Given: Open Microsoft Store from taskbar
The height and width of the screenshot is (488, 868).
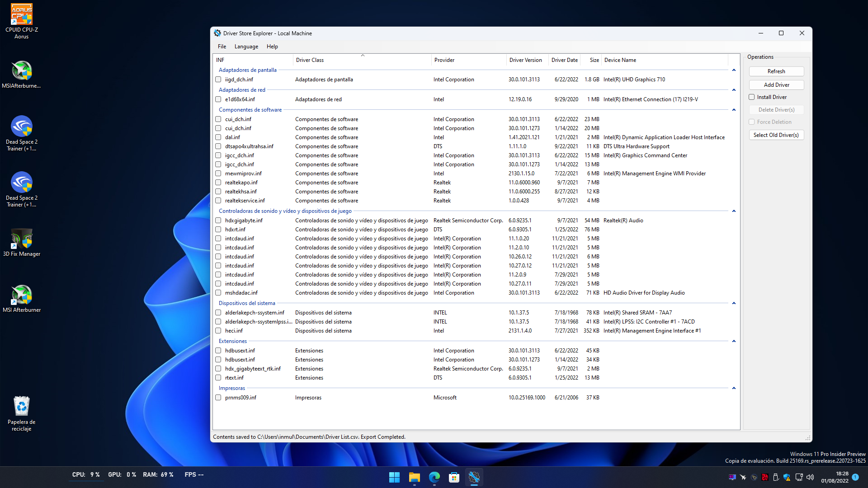Looking at the screenshot, I should [x=454, y=477].
